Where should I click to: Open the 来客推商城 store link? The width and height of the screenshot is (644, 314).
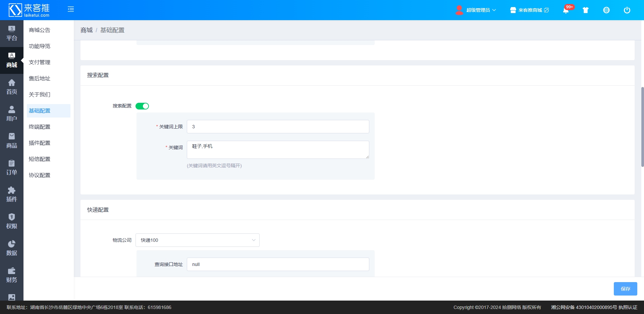pos(530,10)
